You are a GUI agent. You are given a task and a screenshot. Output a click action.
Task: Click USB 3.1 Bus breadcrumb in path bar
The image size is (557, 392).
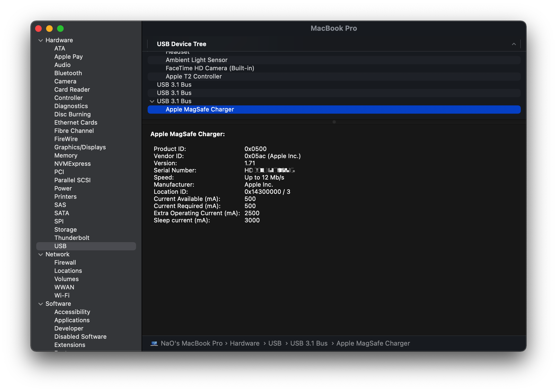(x=309, y=343)
